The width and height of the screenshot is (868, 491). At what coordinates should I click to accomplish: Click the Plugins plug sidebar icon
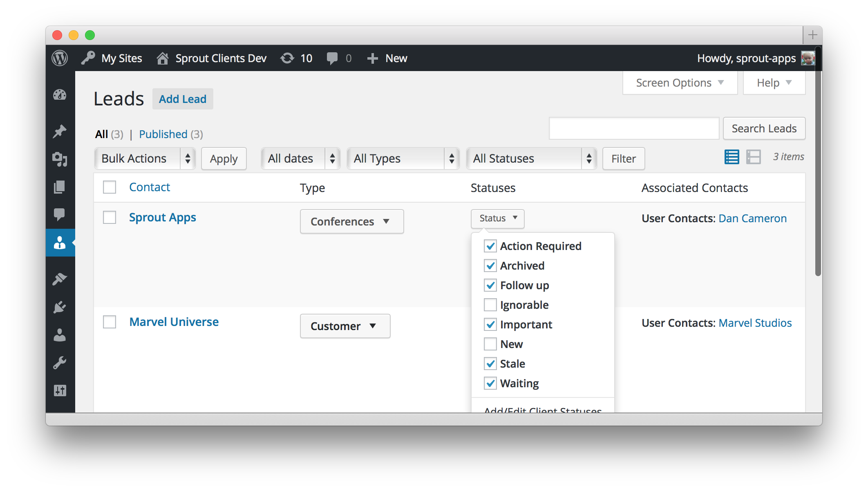pyautogui.click(x=60, y=307)
